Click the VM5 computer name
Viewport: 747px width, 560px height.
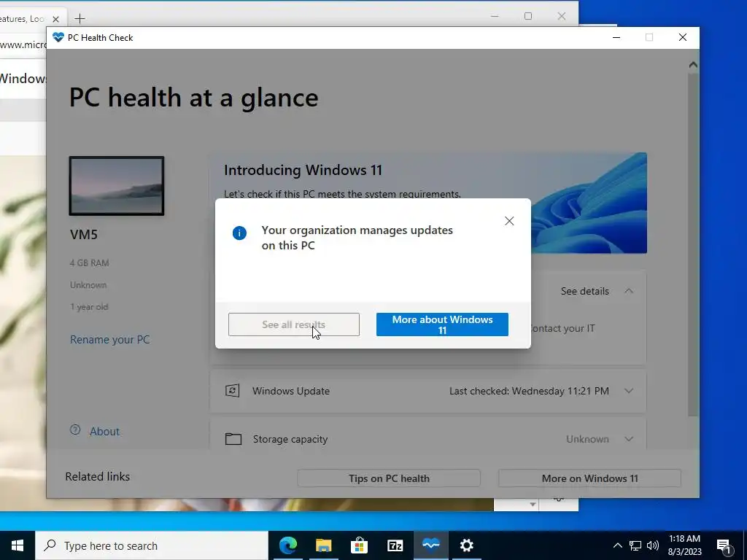tap(84, 234)
